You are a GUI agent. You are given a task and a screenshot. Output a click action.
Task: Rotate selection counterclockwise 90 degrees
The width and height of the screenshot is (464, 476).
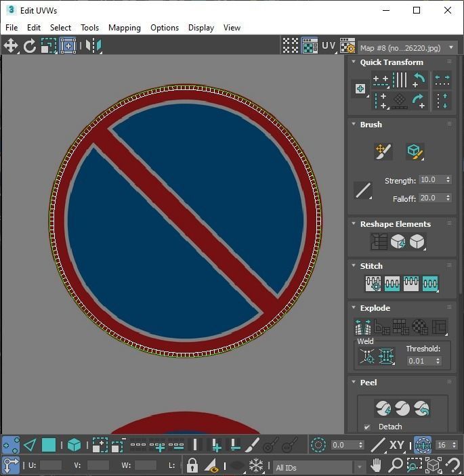tap(419, 80)
